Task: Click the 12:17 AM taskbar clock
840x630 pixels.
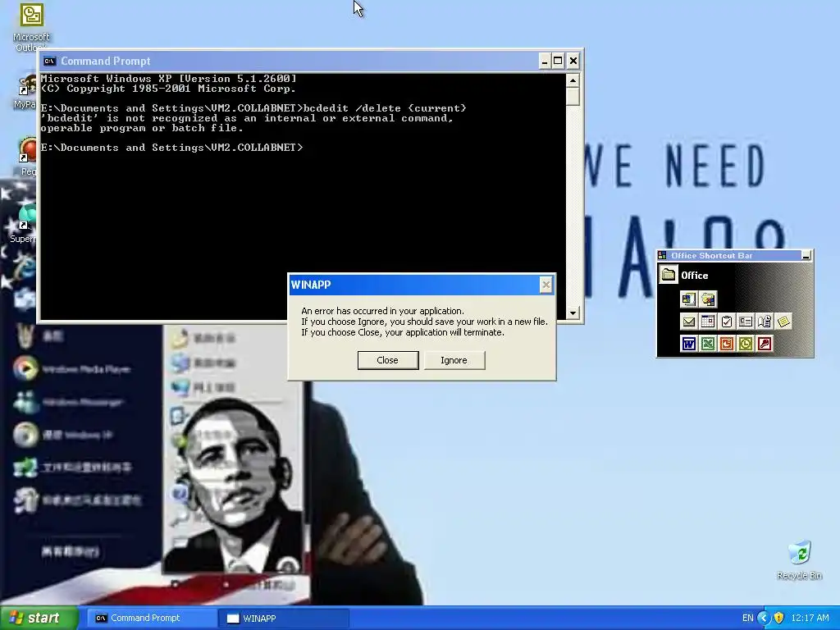Action: pyautogui.click(x=810, y=619)
